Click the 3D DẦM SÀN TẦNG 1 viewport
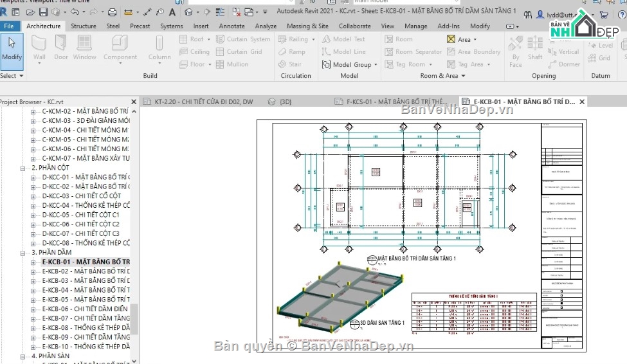 pos(340,297)
